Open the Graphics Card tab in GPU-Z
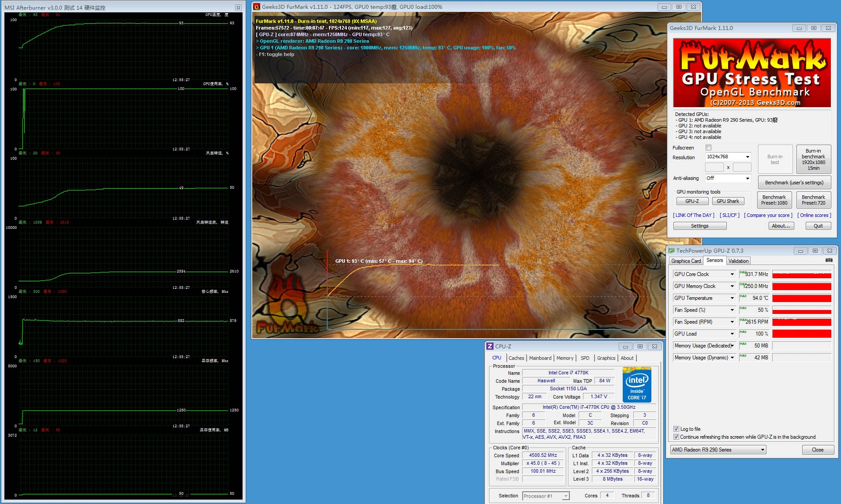841x504 pixels. pyautogui.click(x=686, y=261)
